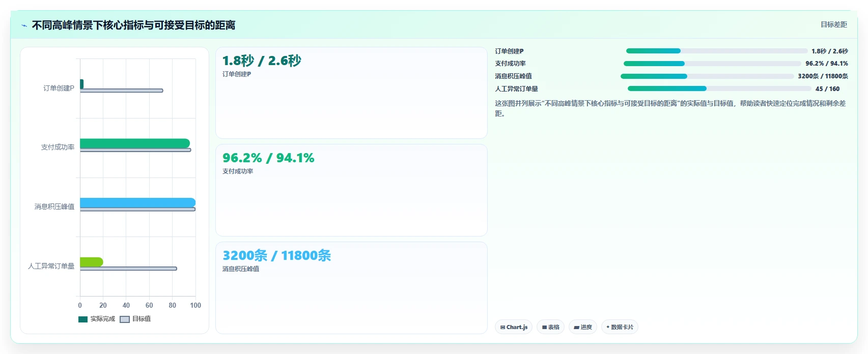
Task: Select the 3200条 / 11800条 card value
Action: pyautogui.click(x=276, y=255)
